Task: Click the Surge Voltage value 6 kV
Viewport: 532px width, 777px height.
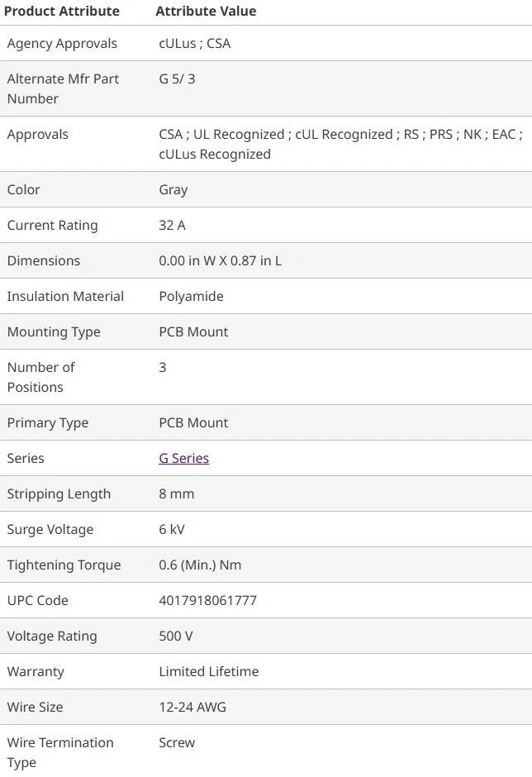Action: (x=172, y=529)
